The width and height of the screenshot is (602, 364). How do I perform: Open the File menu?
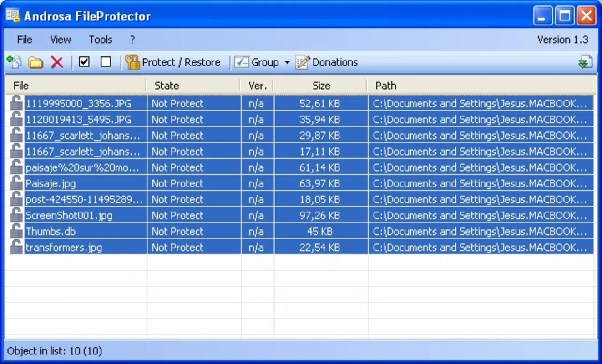coord(25,40)
